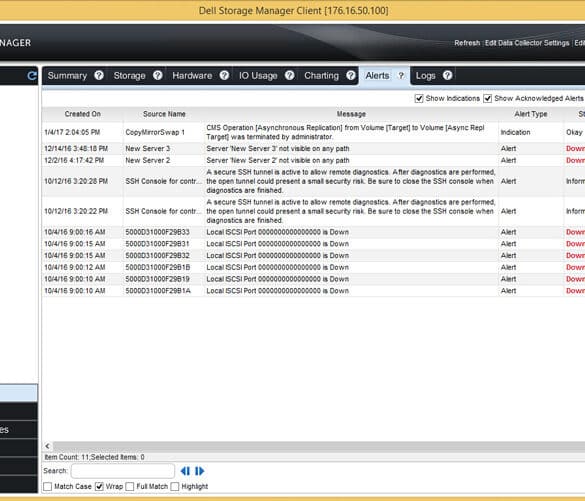Enable Highlight checkbox
Image resolution: width=585 pixels, height=501 pixels.
pyautogui.click(x=175, y=486)
